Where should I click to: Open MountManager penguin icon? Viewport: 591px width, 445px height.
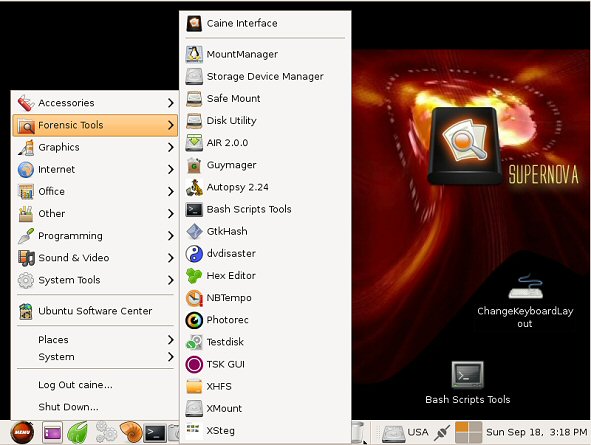tap(194, 54)
